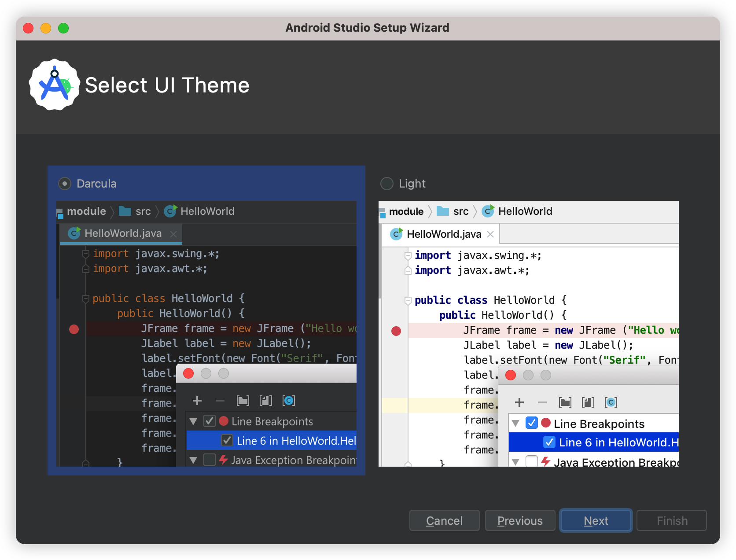
Task: Click module icon in Darcula breadcrumb
Action: [x=60, y=214]
